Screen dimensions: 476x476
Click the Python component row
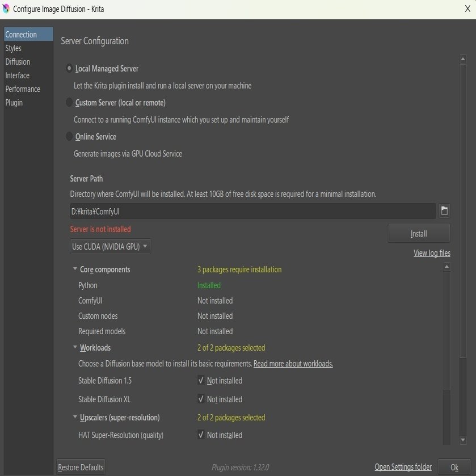pos(88,285)
